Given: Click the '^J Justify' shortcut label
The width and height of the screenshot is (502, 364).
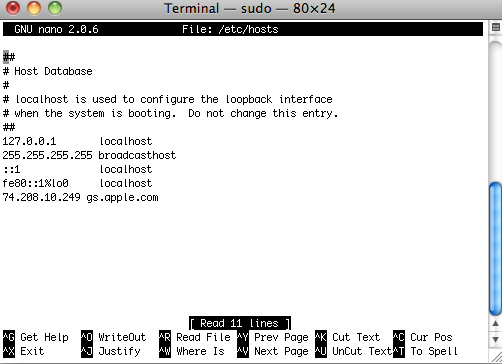Looking at the screenshot, I should (111, 351).
